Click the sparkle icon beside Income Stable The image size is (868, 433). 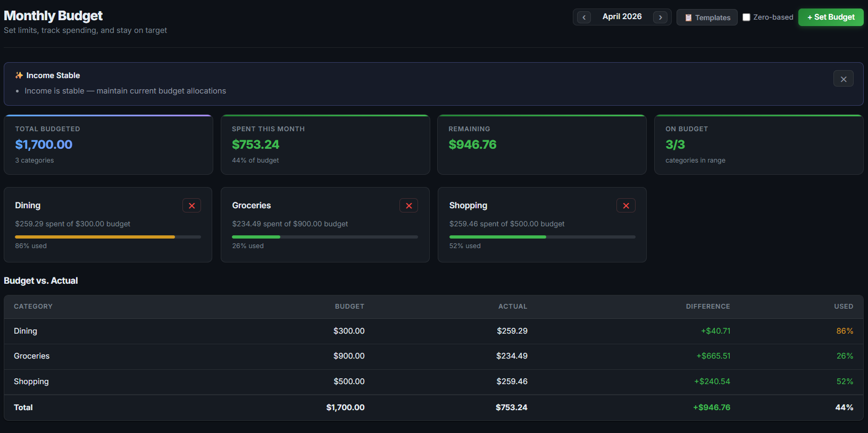point(19,75)
